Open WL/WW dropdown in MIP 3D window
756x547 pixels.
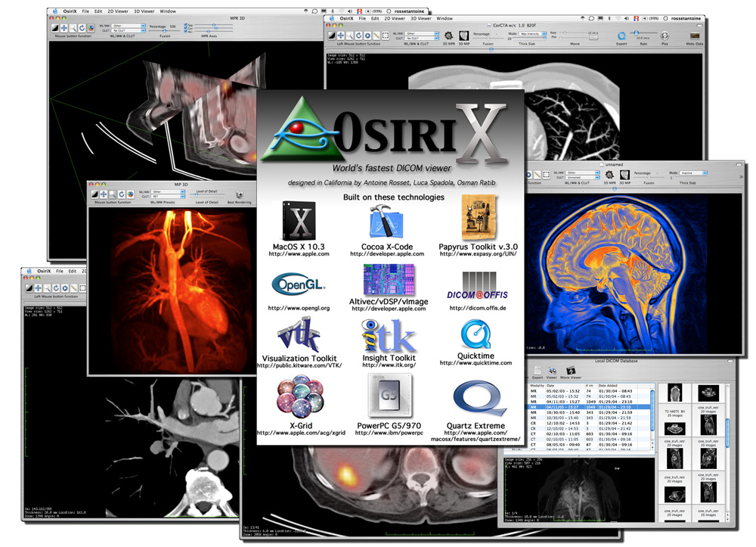tap(168, 191)
